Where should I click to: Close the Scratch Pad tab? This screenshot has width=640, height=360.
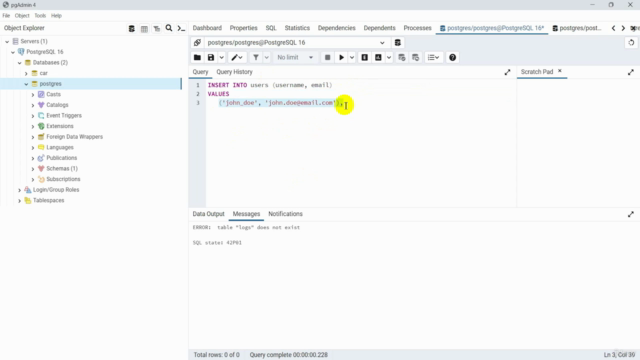coord(560,71)
